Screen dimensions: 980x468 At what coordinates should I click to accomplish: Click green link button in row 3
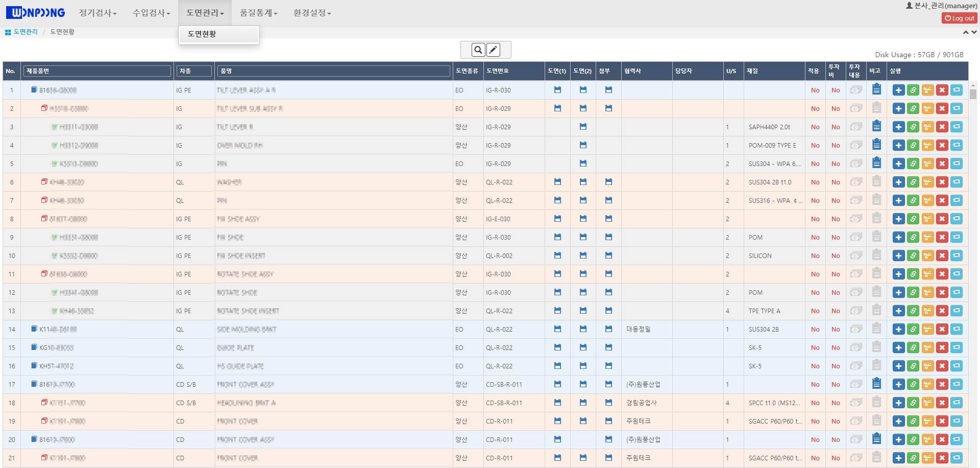point(913,127)
